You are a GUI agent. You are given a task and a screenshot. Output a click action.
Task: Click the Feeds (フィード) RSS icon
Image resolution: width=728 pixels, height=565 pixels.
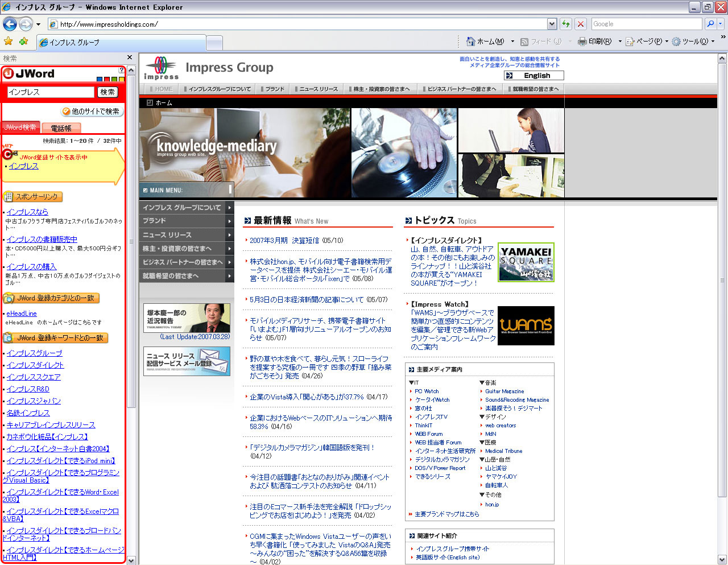tap(524, 42)
